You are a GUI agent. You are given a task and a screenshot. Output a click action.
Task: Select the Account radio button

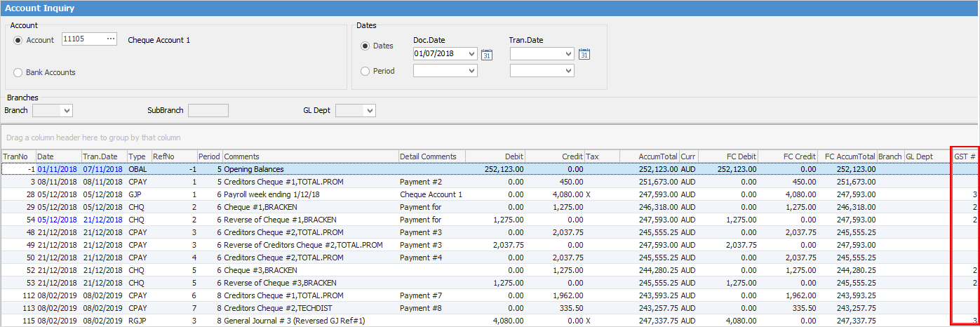(18, 40)
